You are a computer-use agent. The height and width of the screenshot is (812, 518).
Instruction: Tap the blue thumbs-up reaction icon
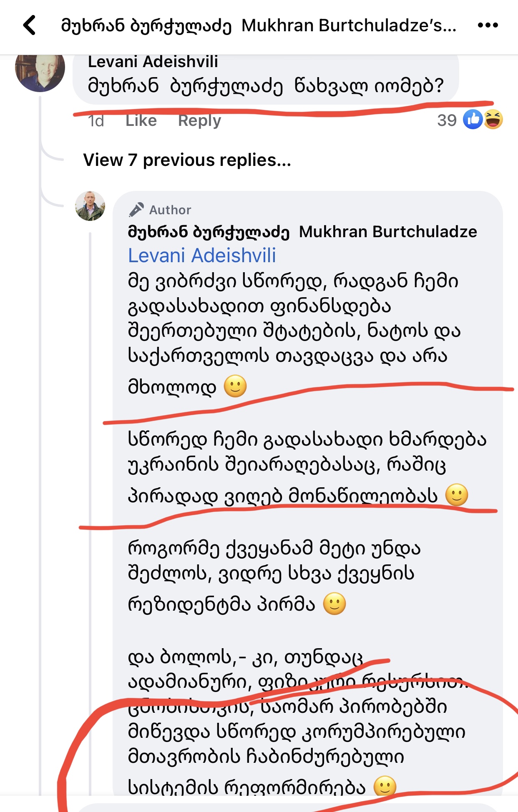coord(473,120)
